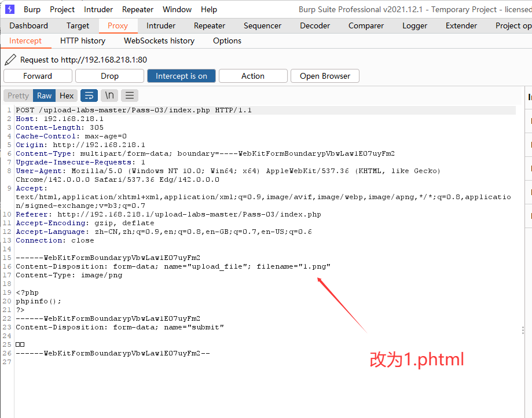Click the pencil edit icon beside request target
The width and height of the screenshot is (532, 418).
[x=10, y=60]
